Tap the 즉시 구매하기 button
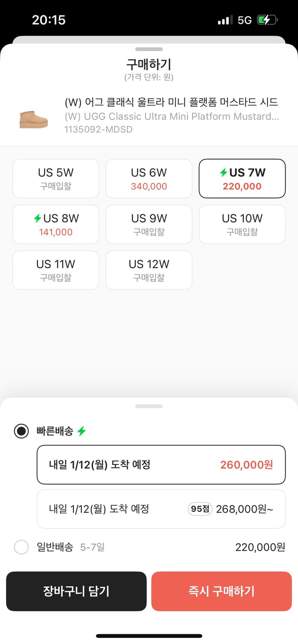The height and width of the screenshot is (644, 298). coord(221,591)
